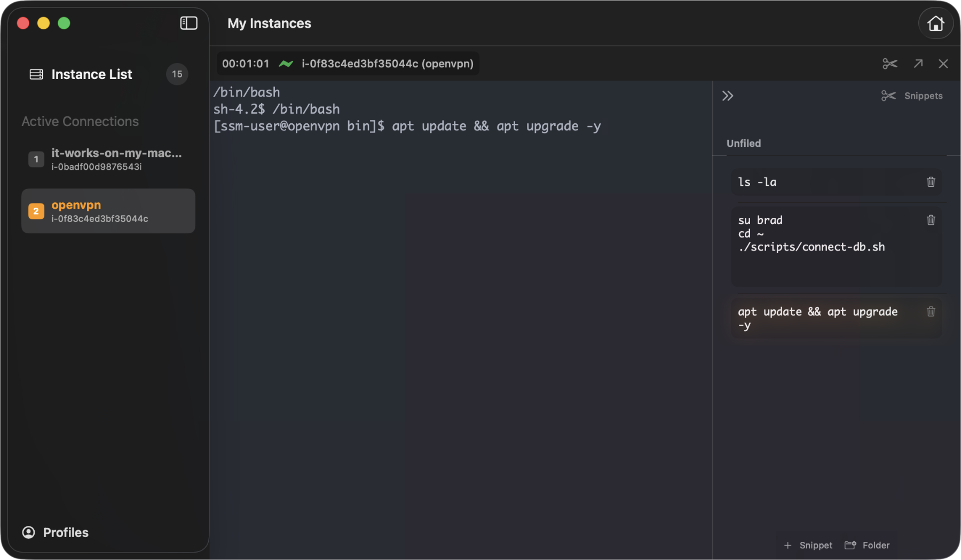Run the 'ls -la' snippet
This screenshot has height=560, width=961.
click(x=836, y=182)
